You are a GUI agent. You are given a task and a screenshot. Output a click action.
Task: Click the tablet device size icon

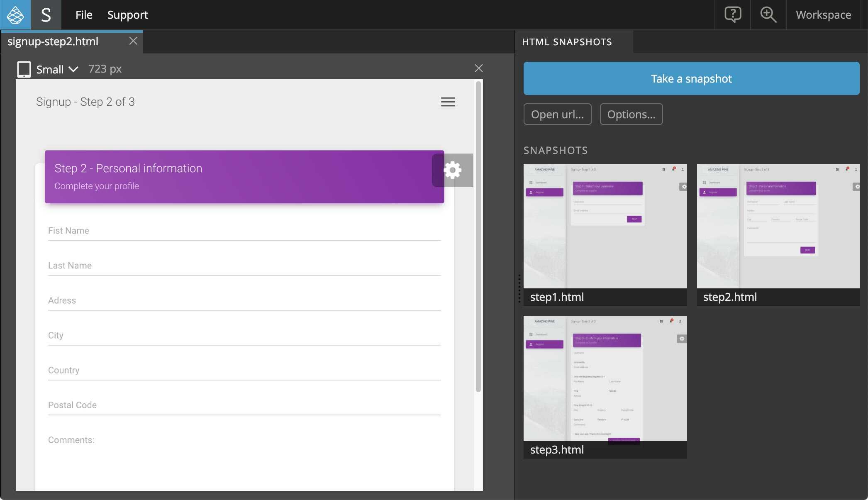coord(24,69)
